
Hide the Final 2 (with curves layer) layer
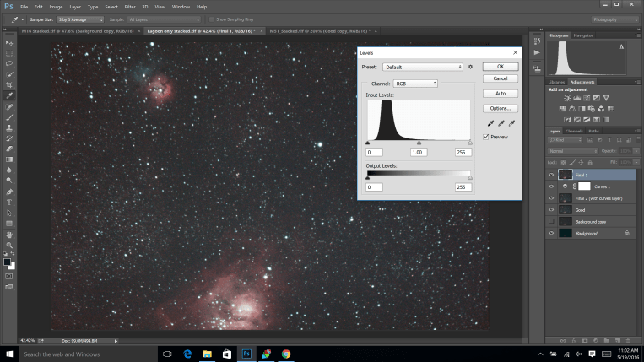pos(551,198)
